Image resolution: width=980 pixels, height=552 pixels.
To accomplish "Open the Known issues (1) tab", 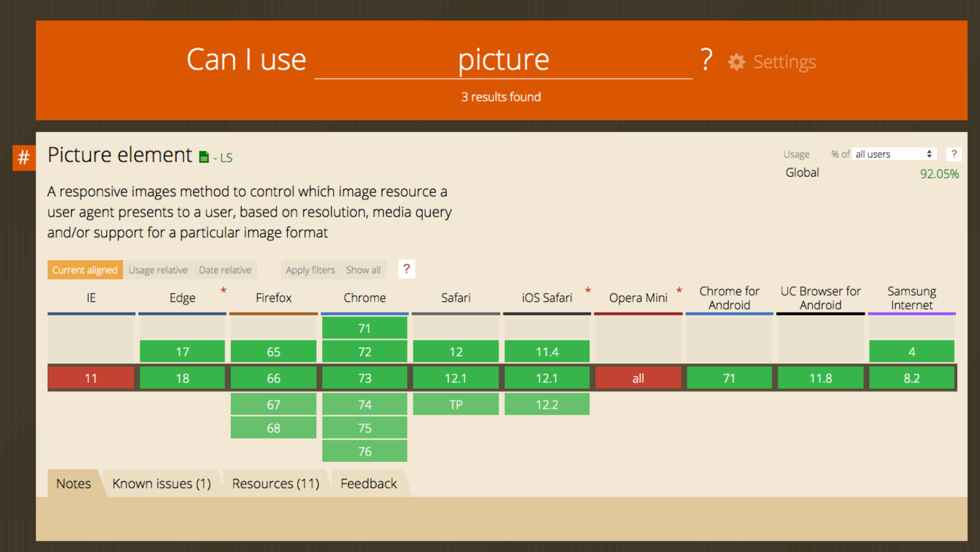I will [161, 483].
